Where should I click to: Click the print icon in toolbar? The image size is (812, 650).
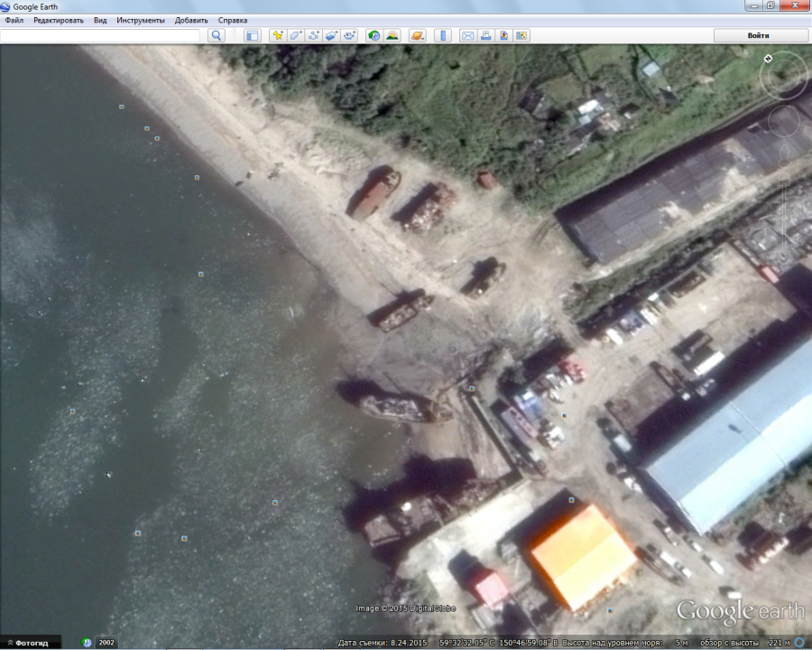(x=485, y=35)
